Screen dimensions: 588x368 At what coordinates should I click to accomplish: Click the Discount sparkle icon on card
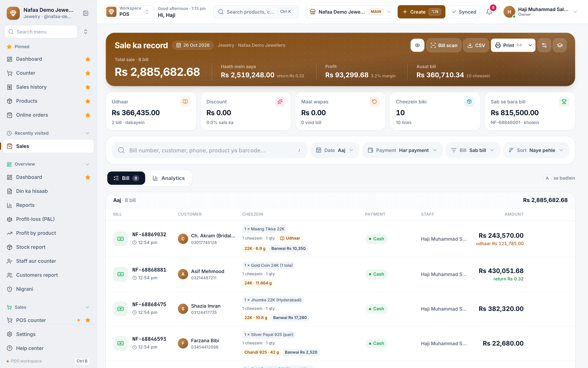coord(280,102)
